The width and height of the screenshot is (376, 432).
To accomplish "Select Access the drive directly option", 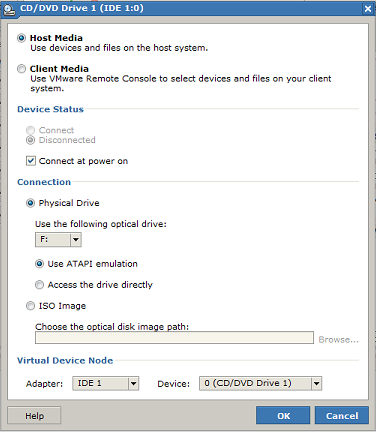I will click(x=39, y=285).
